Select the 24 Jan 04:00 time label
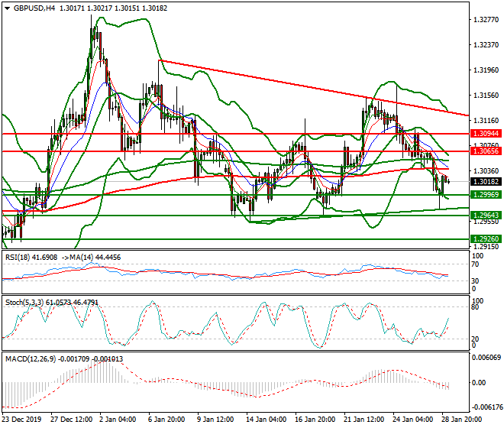The image size is (504, 428). (412, 420)
